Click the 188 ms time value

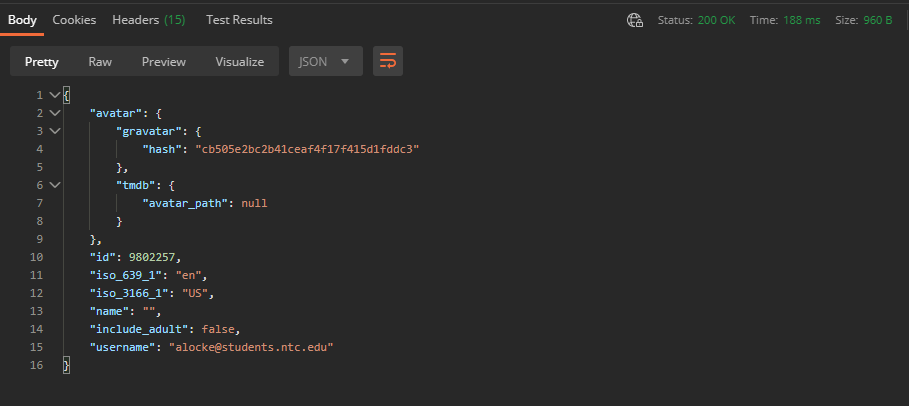tap(802, 20)
